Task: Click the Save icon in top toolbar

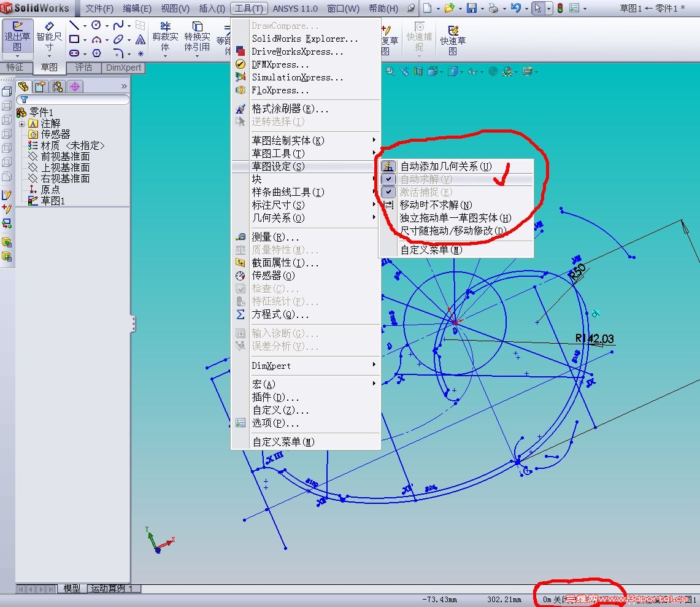Action: [x=471, y=7]
